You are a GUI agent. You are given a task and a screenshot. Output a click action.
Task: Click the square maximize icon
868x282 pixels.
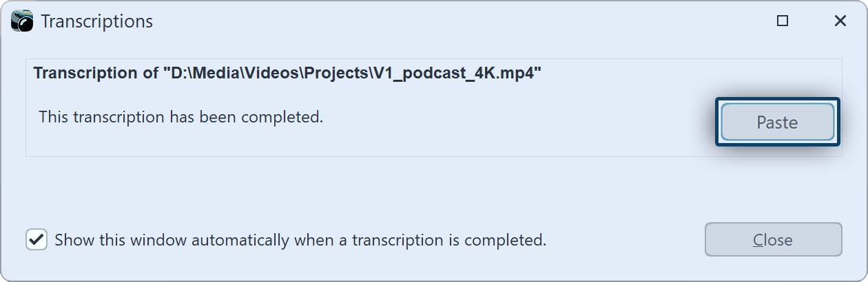782,21
